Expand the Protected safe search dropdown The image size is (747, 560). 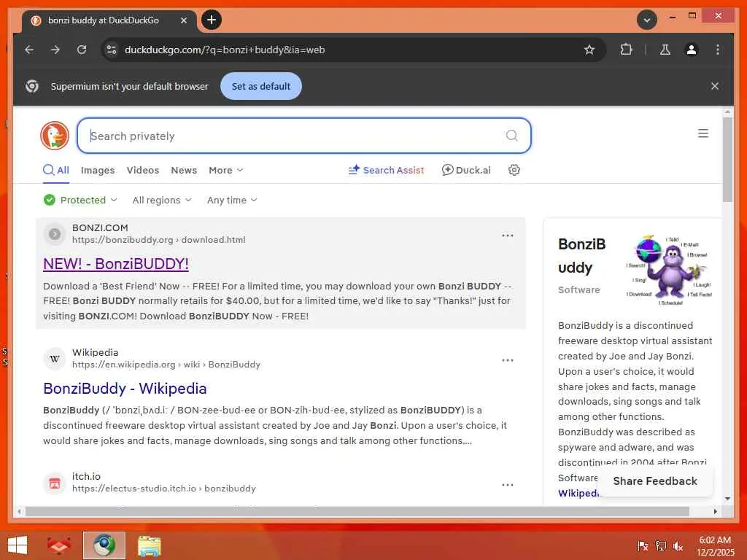pyautogui.click(x=80, y=200)
